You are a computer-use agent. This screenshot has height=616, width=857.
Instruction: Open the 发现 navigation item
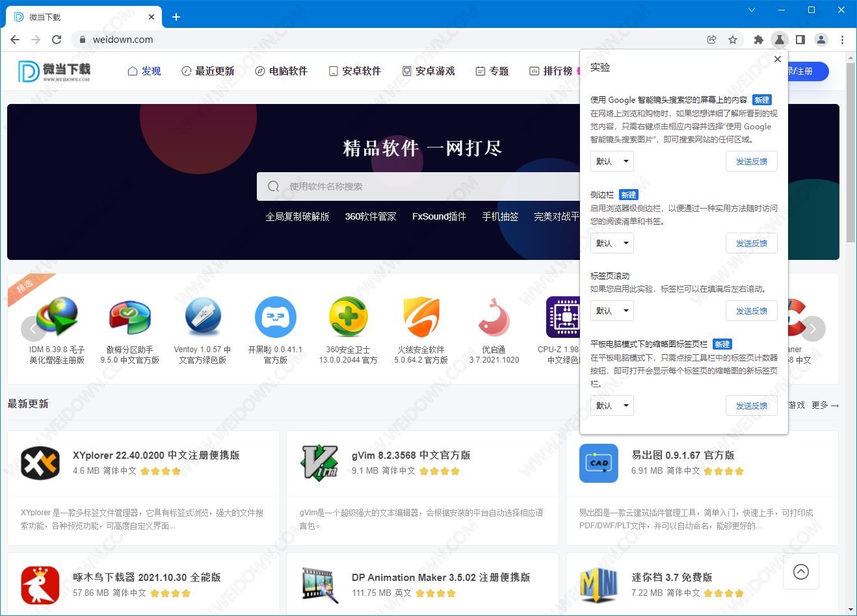144,71
